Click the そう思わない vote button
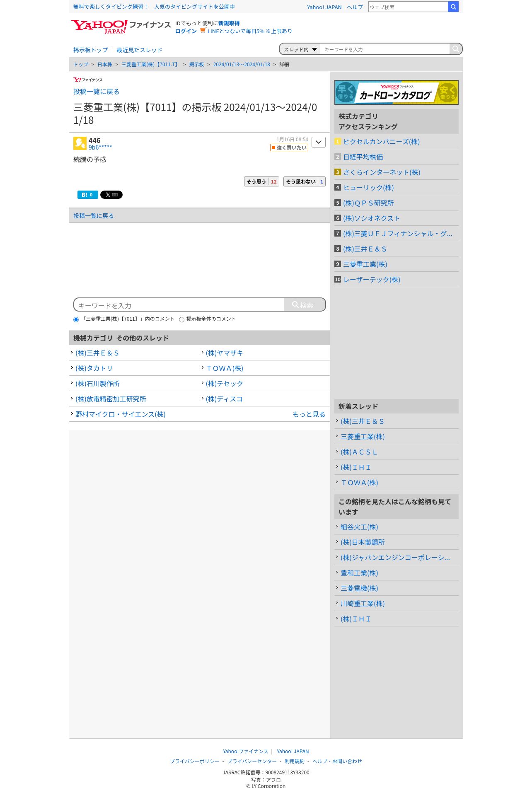The height and width of the screenshot is (788, 532). (305, 181)
